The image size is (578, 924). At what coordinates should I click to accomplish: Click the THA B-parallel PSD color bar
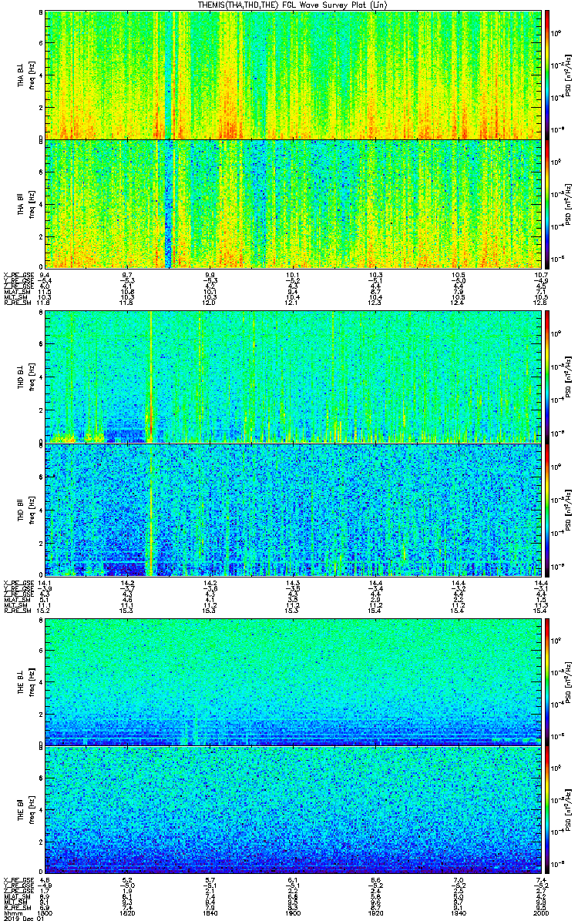(x=548, y=204)
